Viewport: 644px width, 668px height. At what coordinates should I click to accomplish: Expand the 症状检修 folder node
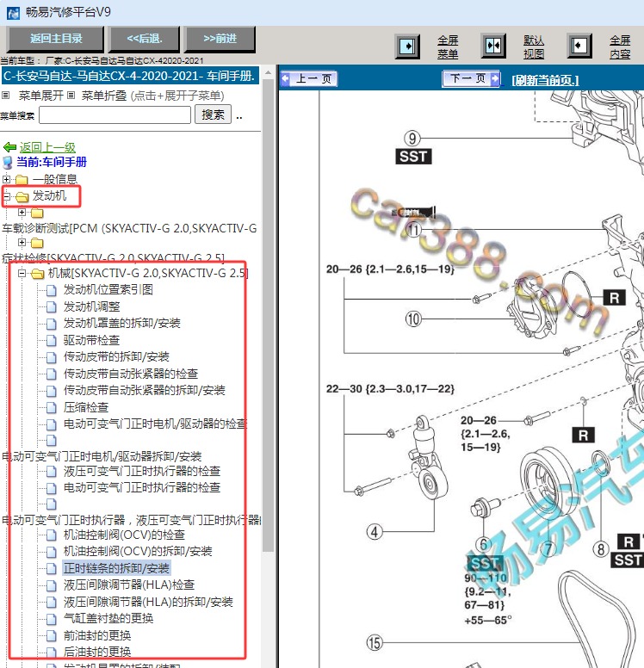pyautogui.click(x=22, y=242)
